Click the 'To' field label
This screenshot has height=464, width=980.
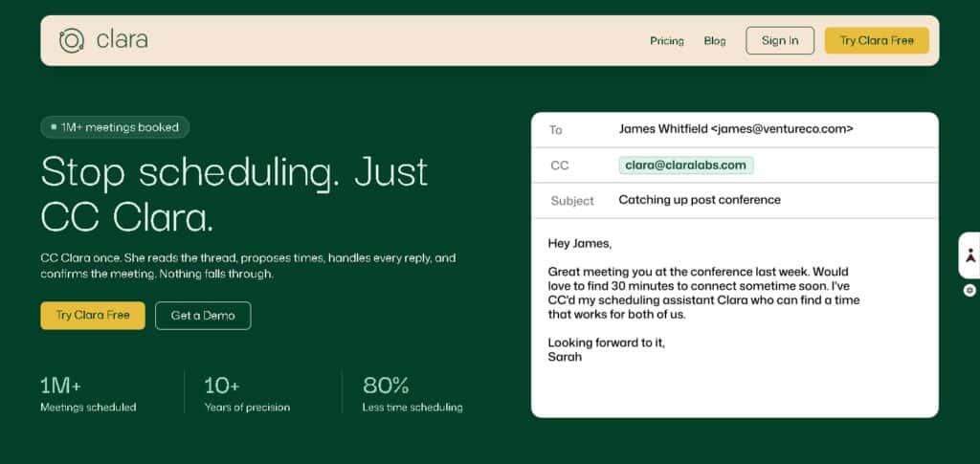pyautogui.click(x=556, y=130)
